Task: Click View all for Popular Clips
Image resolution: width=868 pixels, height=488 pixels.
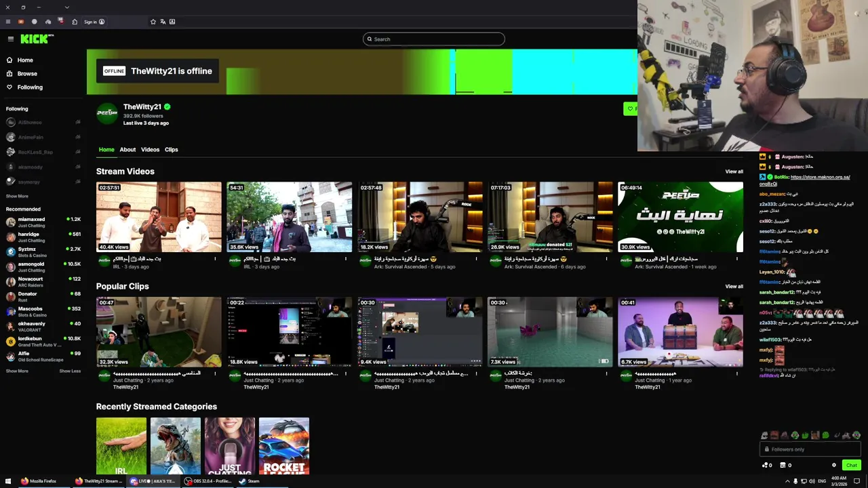Action: click(x=734, y=286)
